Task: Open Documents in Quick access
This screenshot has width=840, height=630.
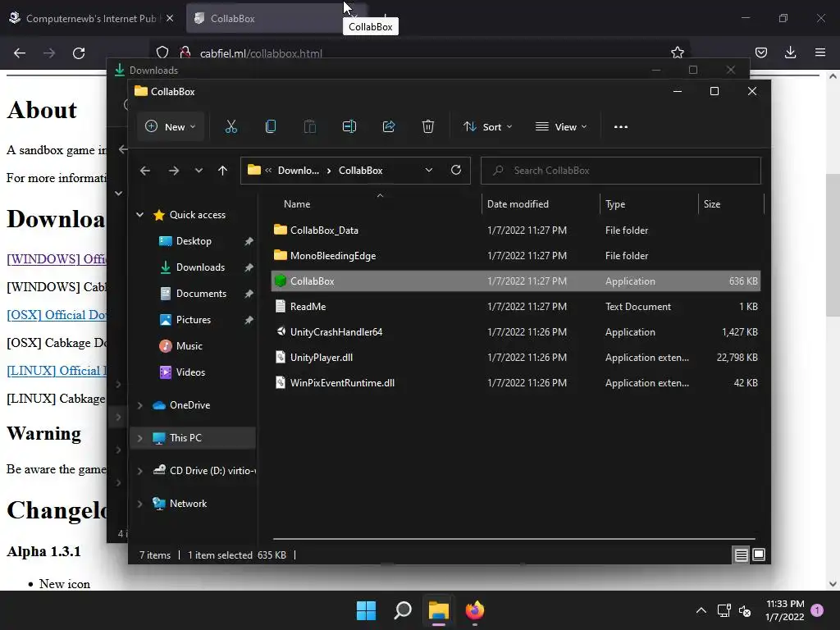Action: tap(201, 294)
